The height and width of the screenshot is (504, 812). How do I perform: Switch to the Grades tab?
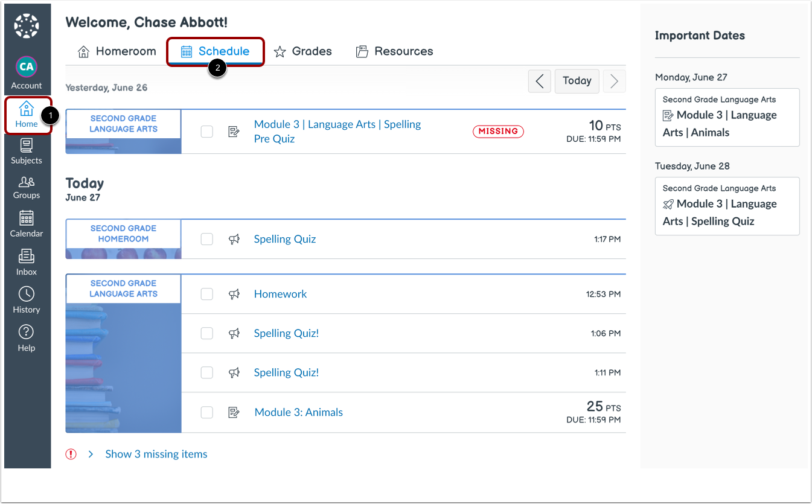302,51
